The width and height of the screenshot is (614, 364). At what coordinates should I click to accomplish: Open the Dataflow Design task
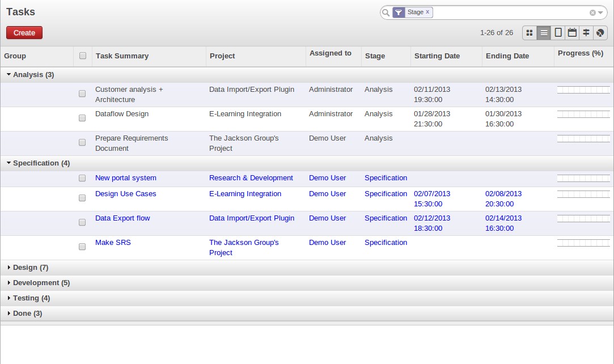pos(122,114)
